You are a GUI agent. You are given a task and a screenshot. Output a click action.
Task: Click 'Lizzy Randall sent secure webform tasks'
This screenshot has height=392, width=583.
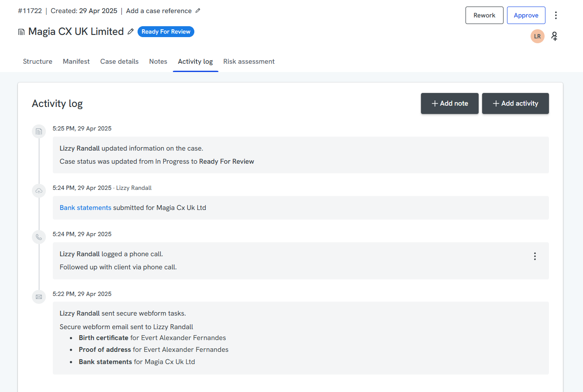pos(123,313)
